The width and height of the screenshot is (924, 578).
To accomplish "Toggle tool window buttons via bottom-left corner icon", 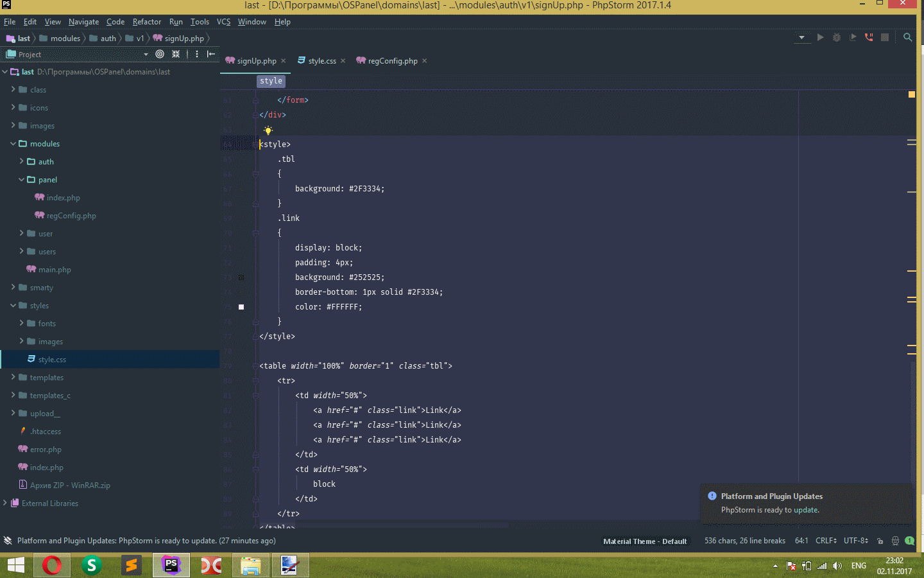I will click(x=8, y=541).
